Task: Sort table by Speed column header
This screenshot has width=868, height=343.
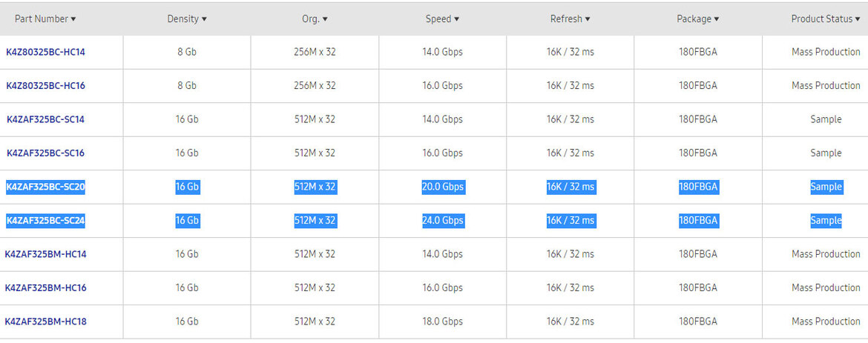Action: (x=442, y=19)
